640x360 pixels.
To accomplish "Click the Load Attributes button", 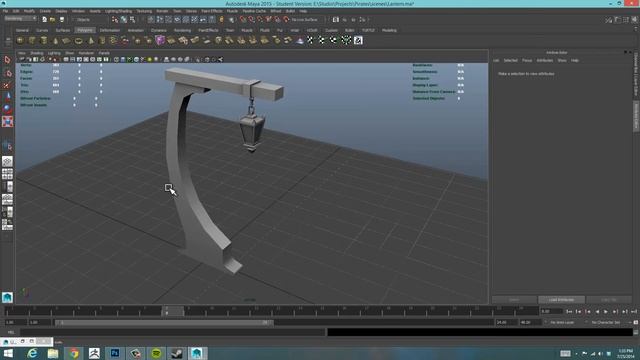I will pos(561,300).
